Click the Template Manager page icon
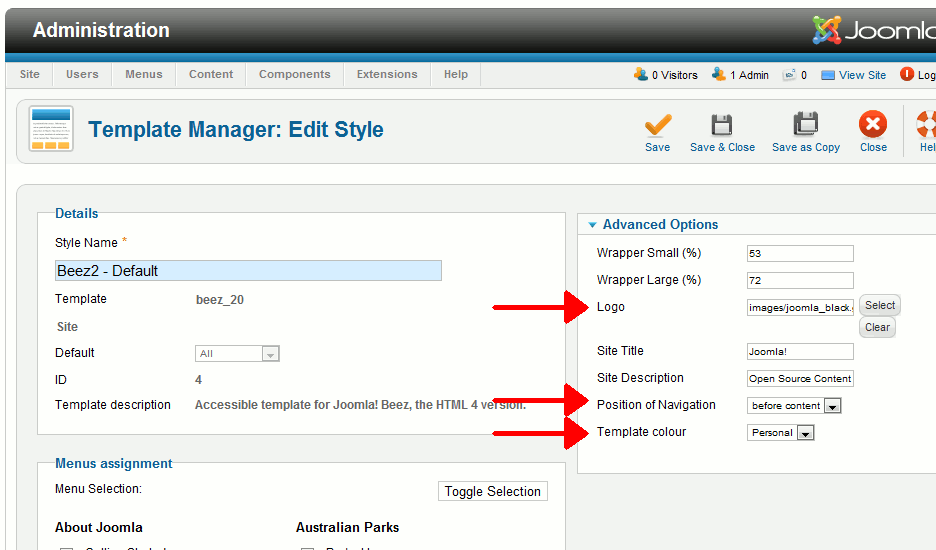 [x=50, y=129]
